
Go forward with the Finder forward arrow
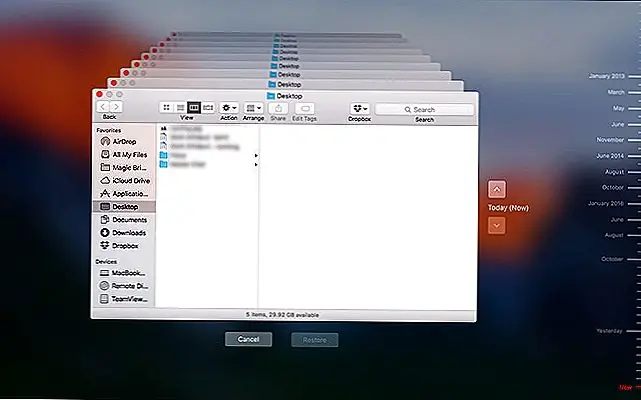[116, 107]
